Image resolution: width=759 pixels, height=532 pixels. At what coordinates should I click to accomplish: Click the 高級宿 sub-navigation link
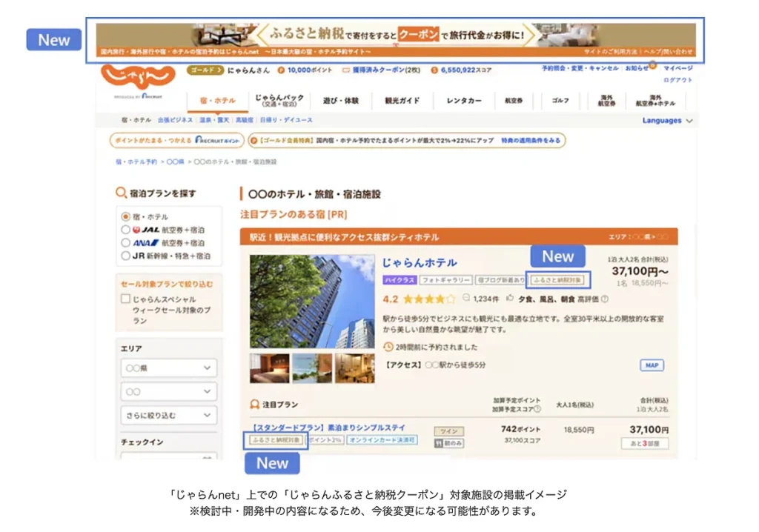click(x=245, y=120)
